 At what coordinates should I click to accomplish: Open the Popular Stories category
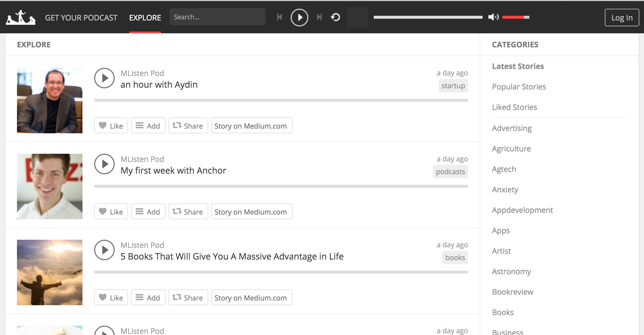point(519,87)
